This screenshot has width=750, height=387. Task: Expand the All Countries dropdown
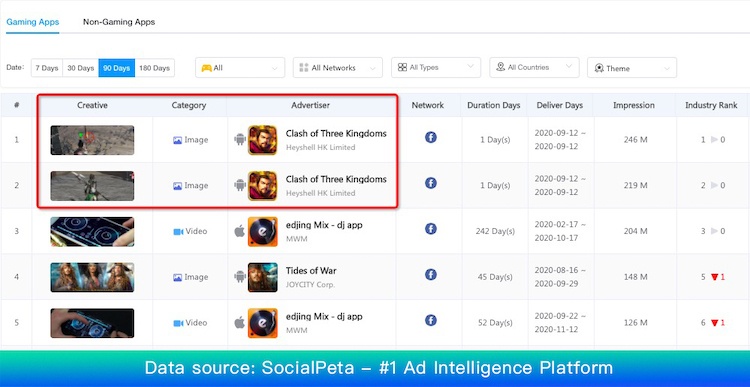coord(534,67)
